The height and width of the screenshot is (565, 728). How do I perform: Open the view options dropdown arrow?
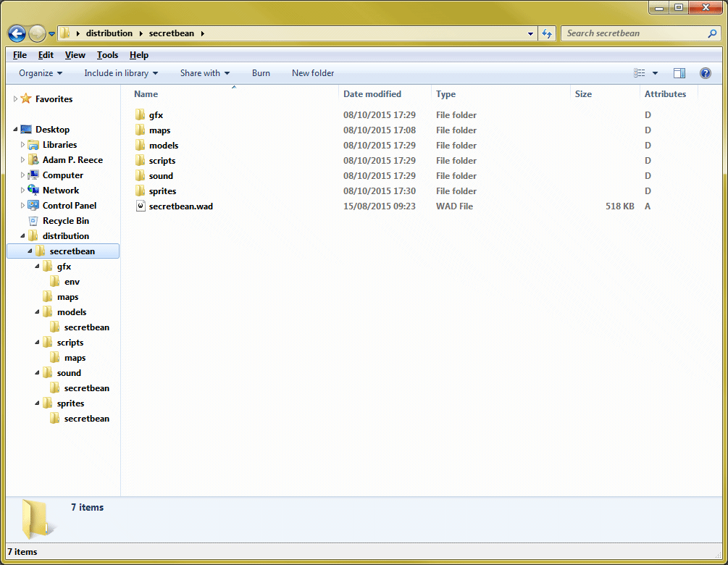655,73
